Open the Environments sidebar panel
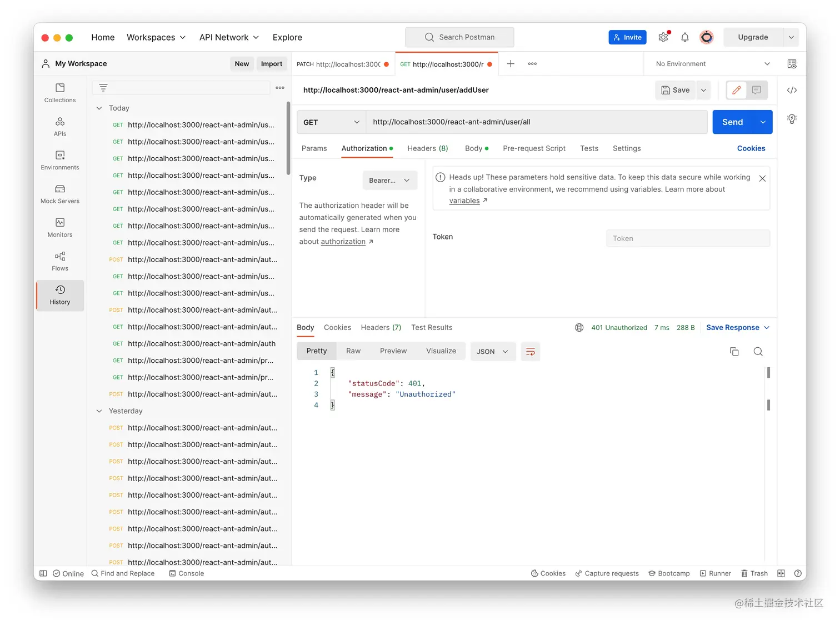This screenshot has height=625, width=840. coord(60,160)
